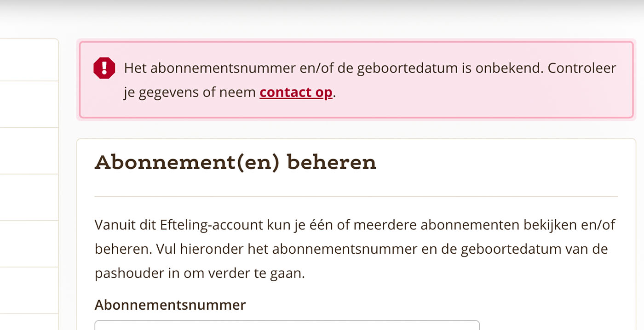Open the "contact op" link

click(x=296, y=92)
